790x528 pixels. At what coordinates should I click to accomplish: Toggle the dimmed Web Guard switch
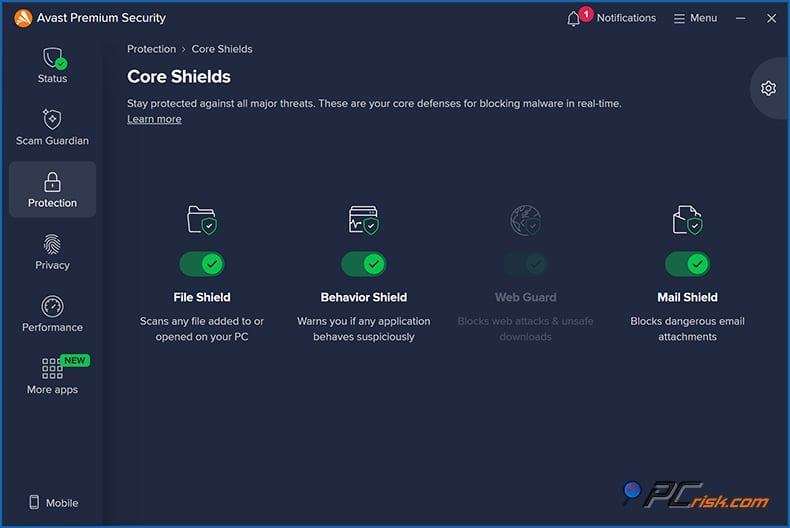[x=525, y=264]
